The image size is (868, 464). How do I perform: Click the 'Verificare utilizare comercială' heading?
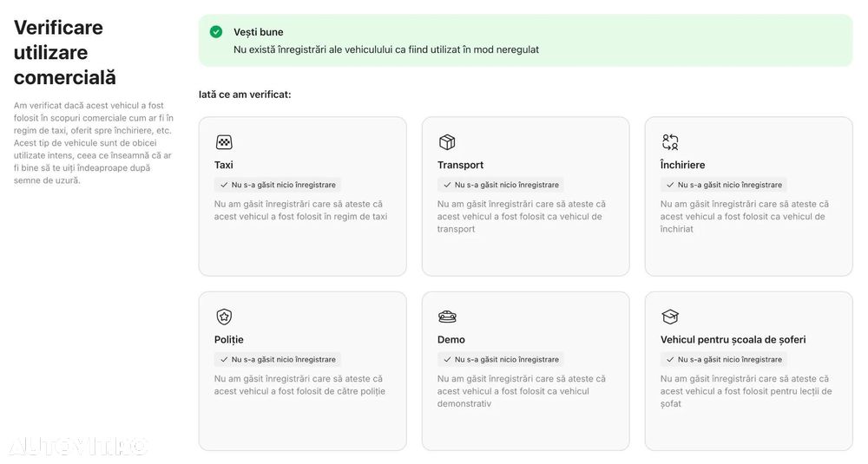pyautogui.click(x=65, y=52)
